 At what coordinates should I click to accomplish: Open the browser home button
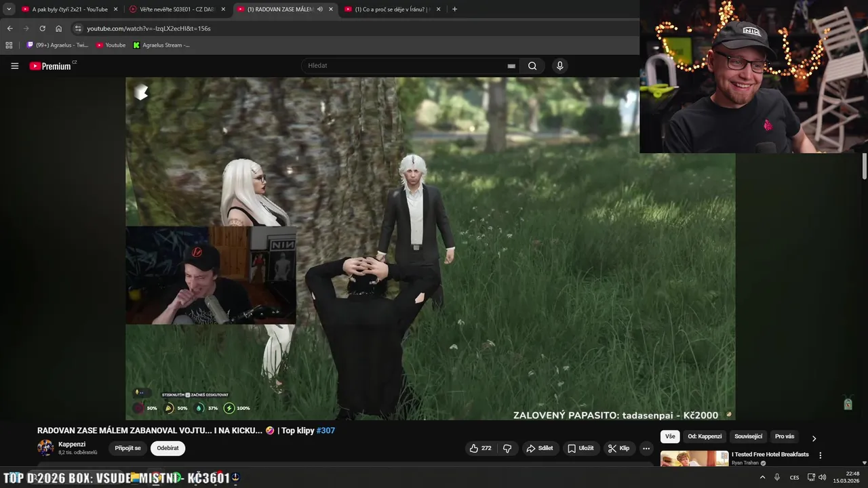[58, 28]
